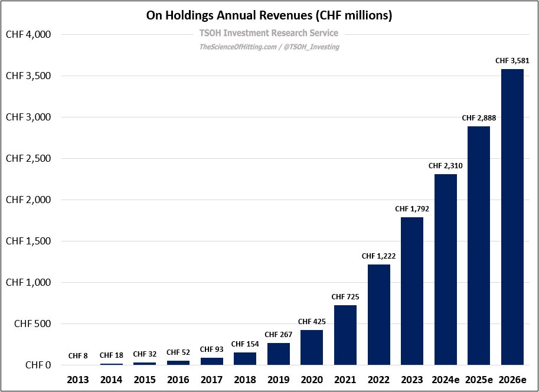The height and width of the screenshot is (392, 539).
Task: Select the CHF 3,500 axis label
Action: coord(28,76)
